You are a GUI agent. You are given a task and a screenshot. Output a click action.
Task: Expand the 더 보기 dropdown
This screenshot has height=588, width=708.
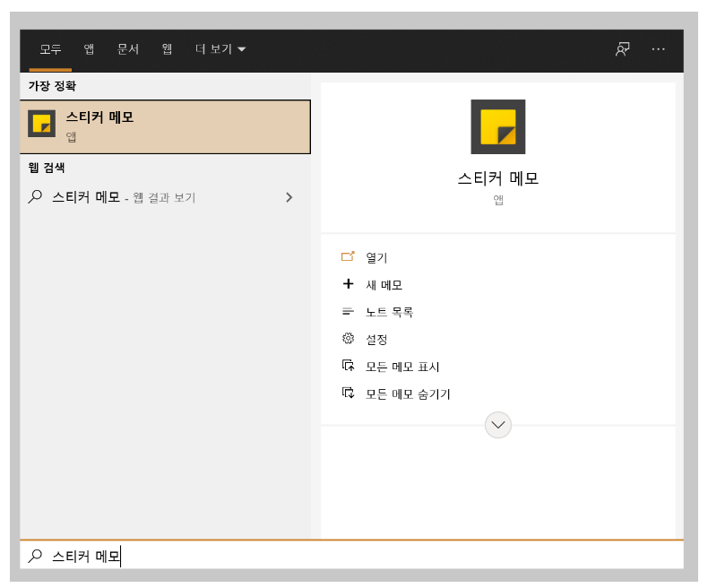[x=220, y=48]
